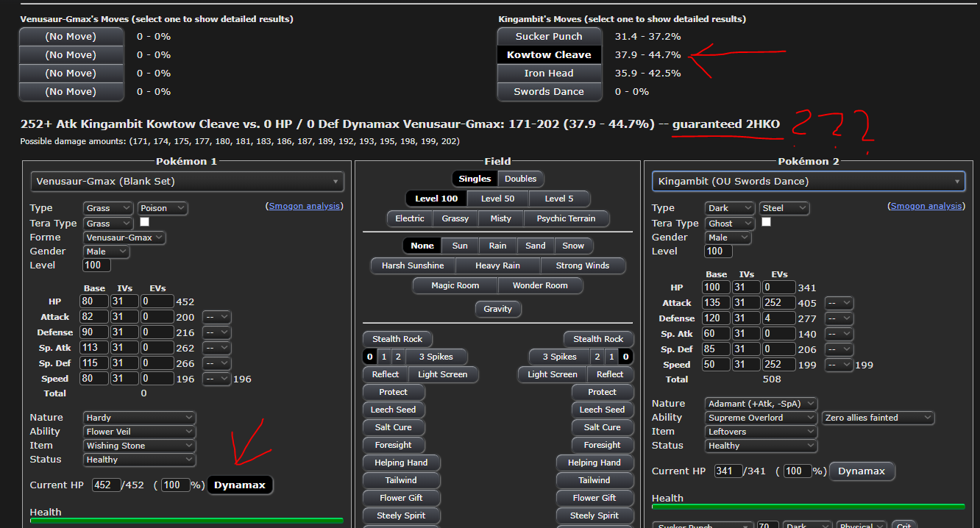This screenshot has width=980, height=528.
Task: Click Venusaur-Gmax's first (No Move) button
Action: [71, 36]
